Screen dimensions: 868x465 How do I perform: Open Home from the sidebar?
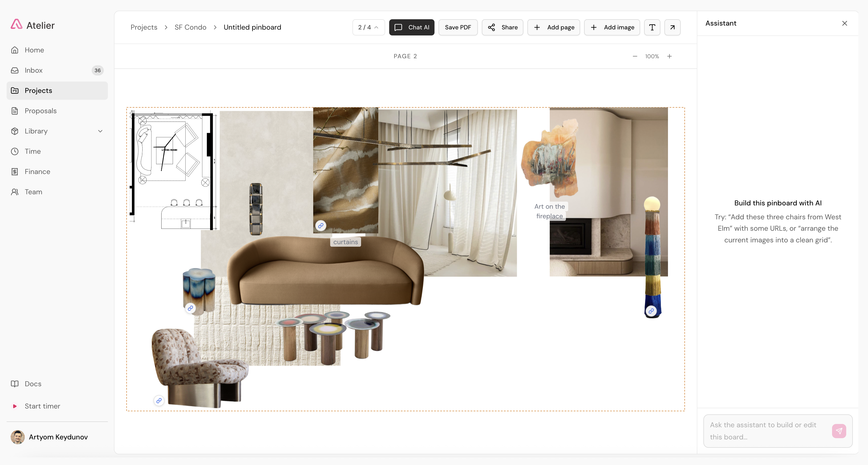pyautogui.click(x=57, y=50)
